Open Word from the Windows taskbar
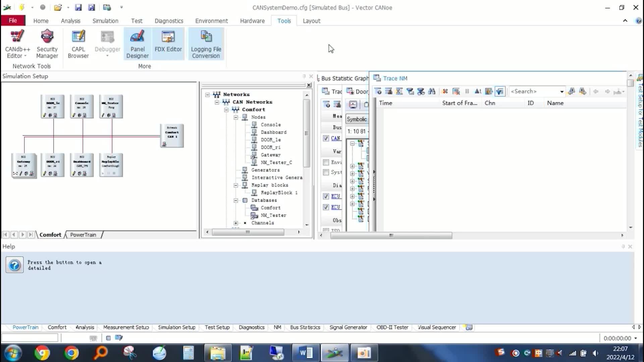Image resolution: width=644 pixels, height=362 pixels. (306, 353)
